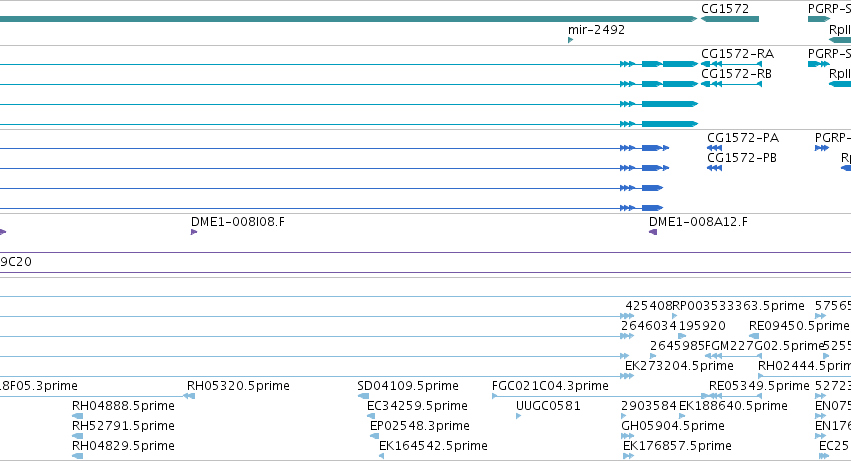Select the UUGC0581 feature label
Viewport: 851px width, 461px height.
tap(548, 406)
